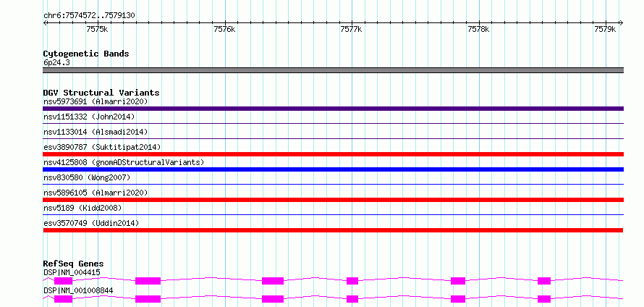Click the 6p24.3 band label
The image size is (644, 307).
[55, 63]
